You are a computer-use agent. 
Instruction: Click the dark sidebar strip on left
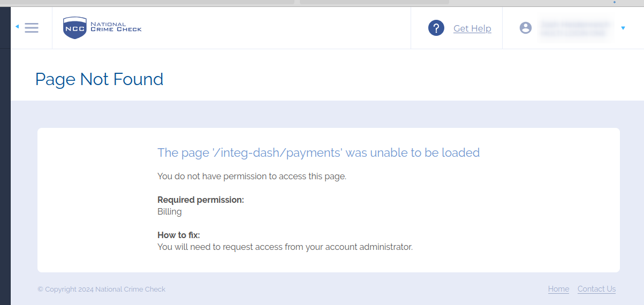tap(5, 177)
